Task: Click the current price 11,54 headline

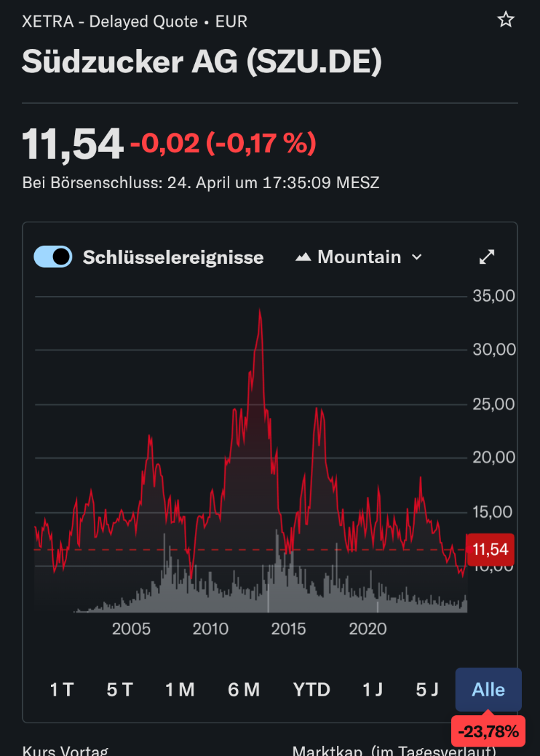Action: (72, 144)
